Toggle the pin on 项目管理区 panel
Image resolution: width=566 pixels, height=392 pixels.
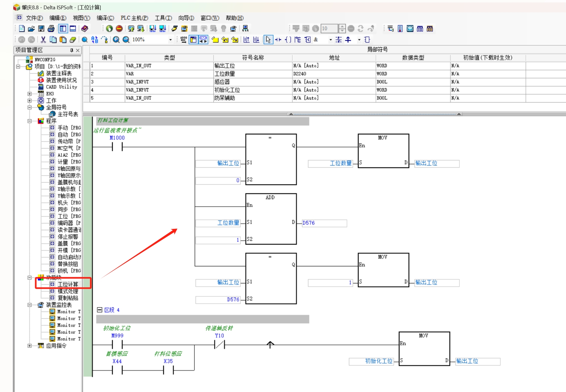point(71,50)
